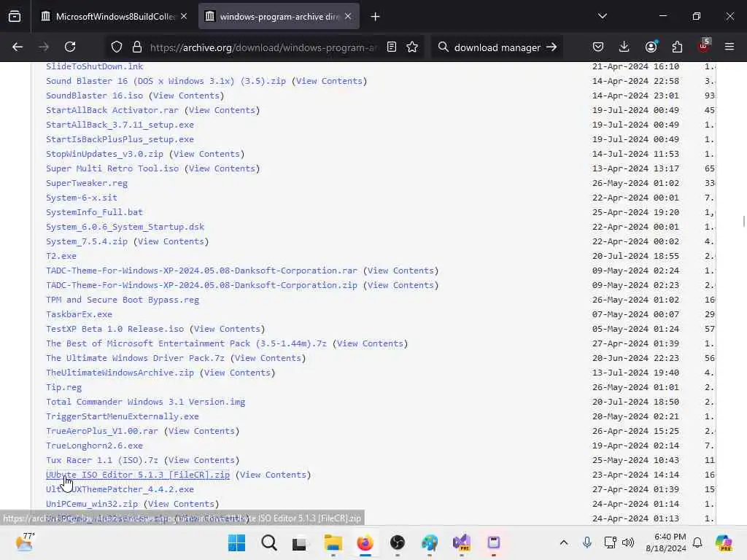
Task: Submit search with the arrow button
Action: click(x=551, y=47)
